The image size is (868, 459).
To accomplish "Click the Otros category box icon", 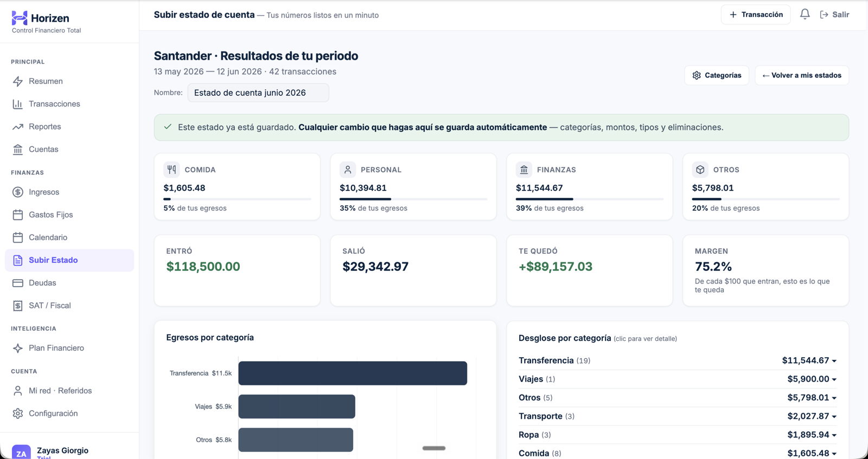I will [700, 170].
